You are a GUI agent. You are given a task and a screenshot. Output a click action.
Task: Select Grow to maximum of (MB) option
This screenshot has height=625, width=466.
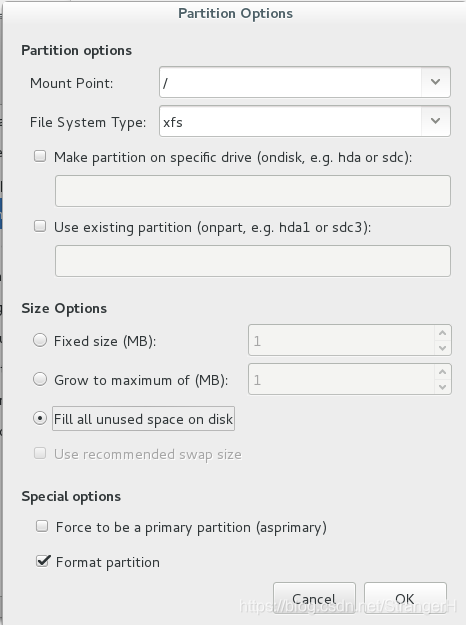40,379
